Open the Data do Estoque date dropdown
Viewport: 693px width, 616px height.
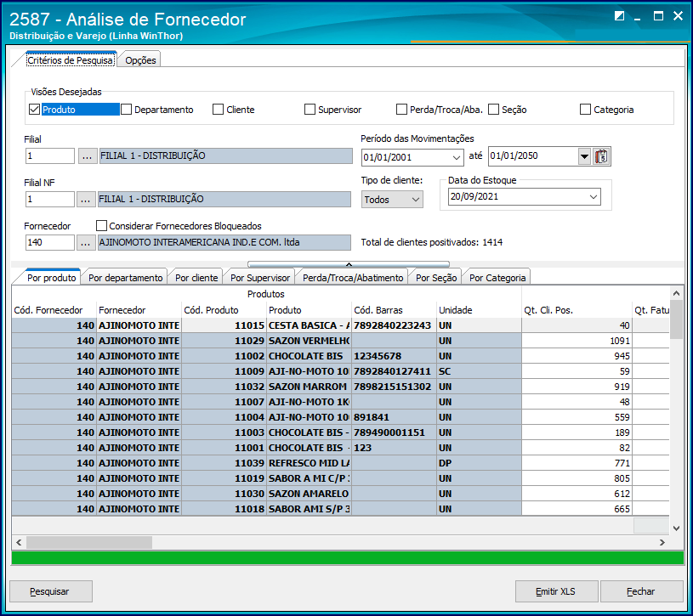pyautogui.click(x=594, y=197)
